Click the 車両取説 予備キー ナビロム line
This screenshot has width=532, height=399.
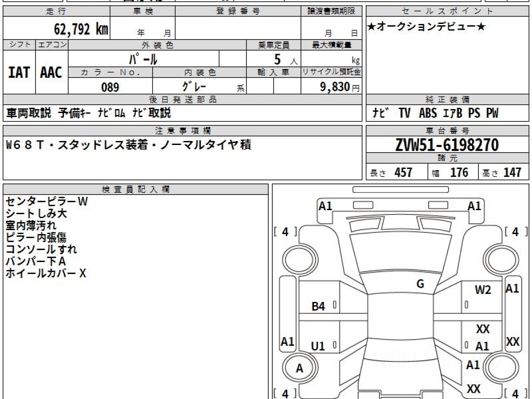point(89,113)
